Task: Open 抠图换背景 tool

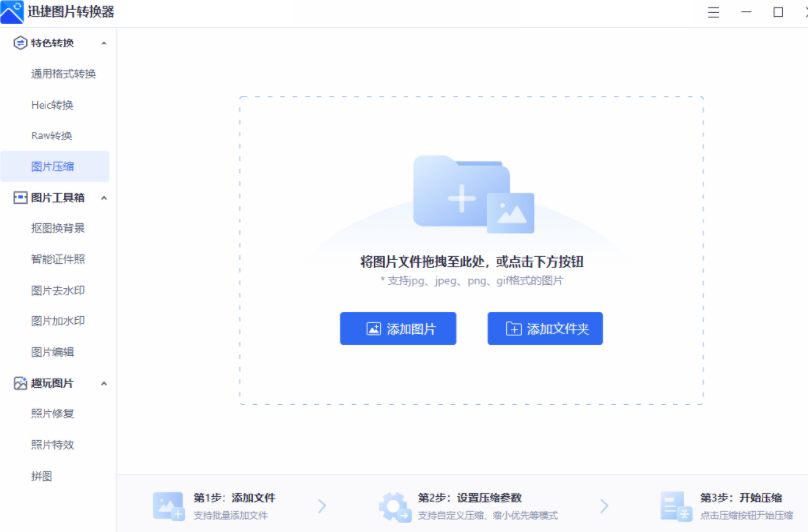Action: [57, 228]
